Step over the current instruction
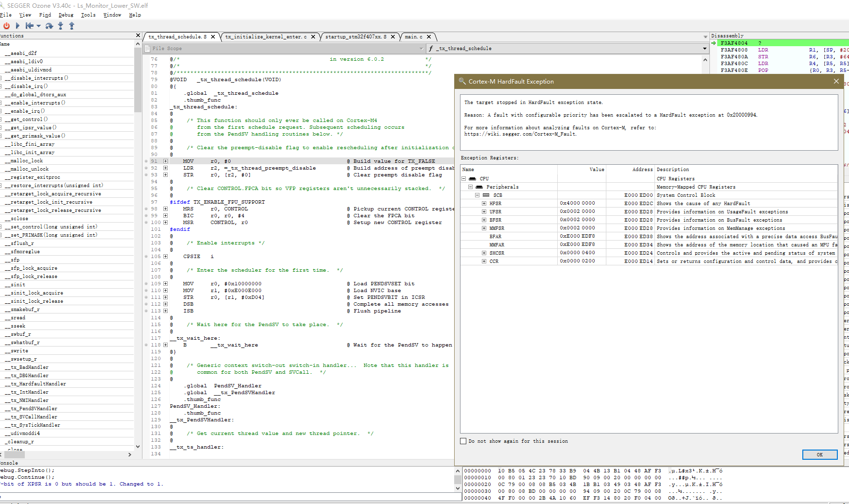The height and width of the screenshot is (504, 849). [49, 26]
